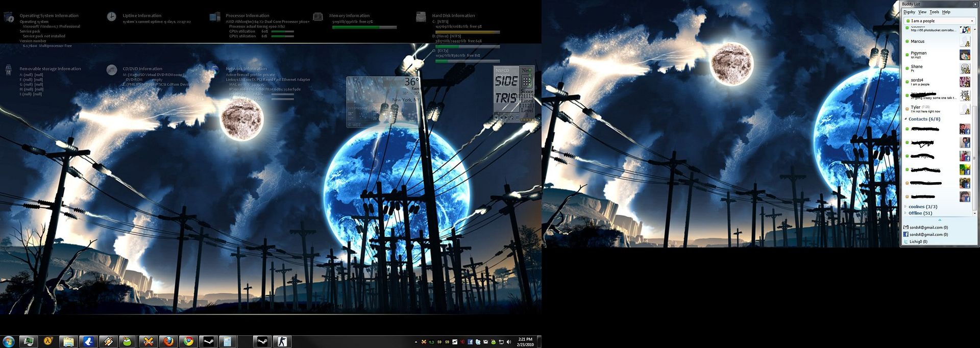Open the green frog application taskbar icon
This screenshot has width=980, height=348.
pos(128,341)
